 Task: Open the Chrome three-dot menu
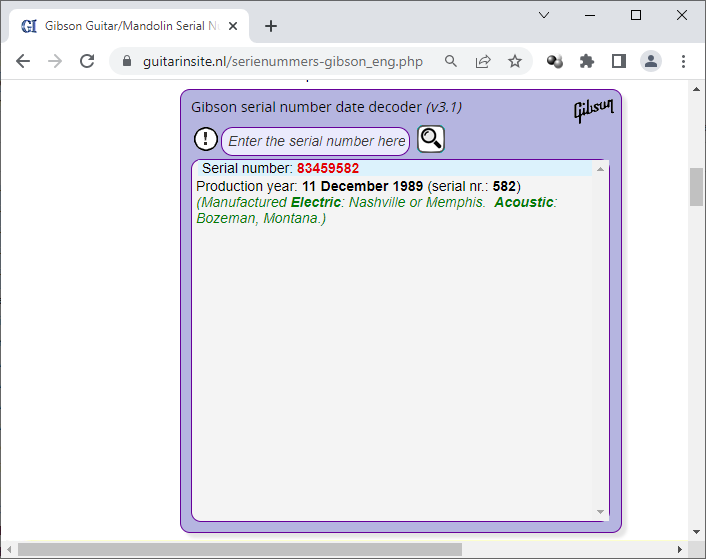pos(683,61)
